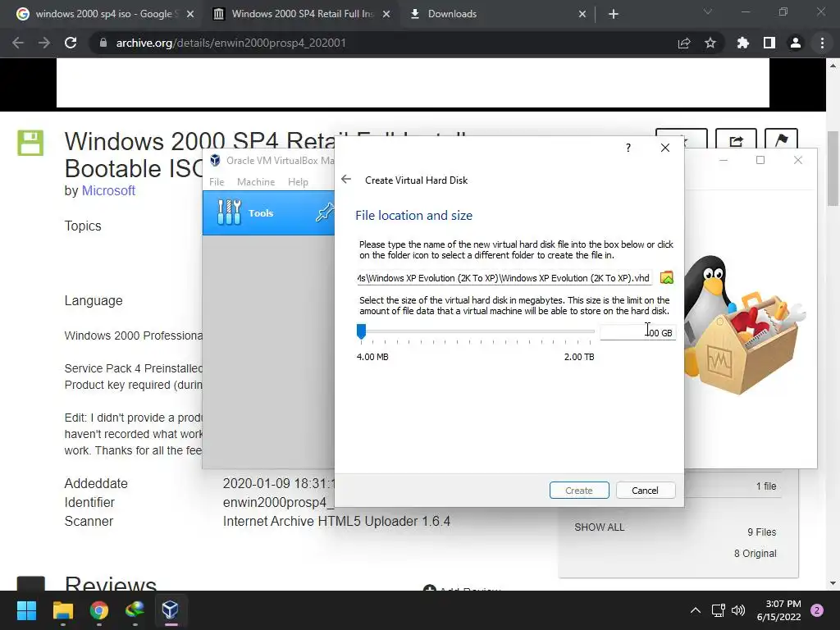This screenshot has width=840, height=630.
Task: Select the Windows 2000 SP4 Retail tab
Action: click(300, 14)
